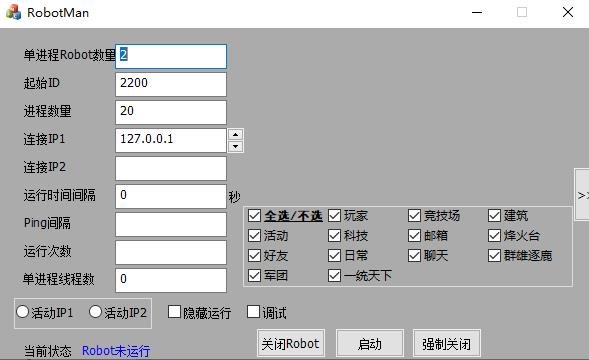Click the down arrow of 连接IP1 spinner
This screenshot has width=589, height=360.
pyautogui.click(x=236, y=146)
